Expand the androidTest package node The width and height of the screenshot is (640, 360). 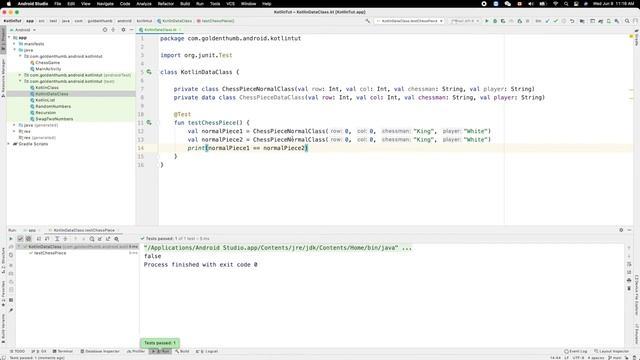click(x=20, y=75)
